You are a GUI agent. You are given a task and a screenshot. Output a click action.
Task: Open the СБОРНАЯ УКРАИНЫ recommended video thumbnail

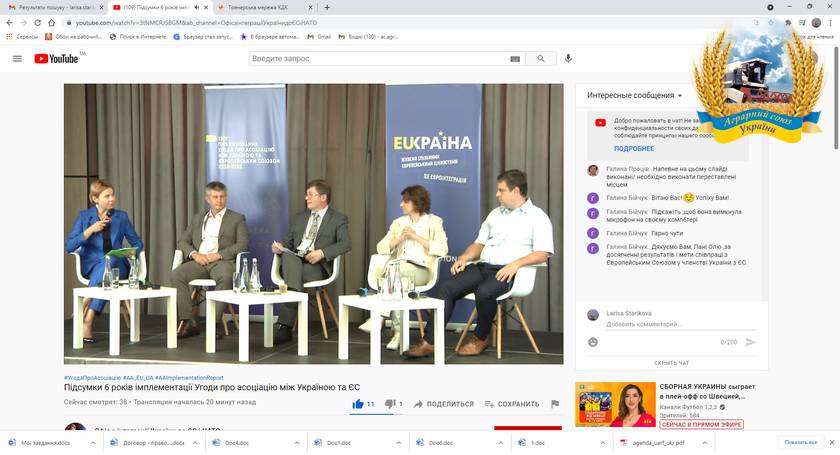pyautogui.click(x=616, y=404)
